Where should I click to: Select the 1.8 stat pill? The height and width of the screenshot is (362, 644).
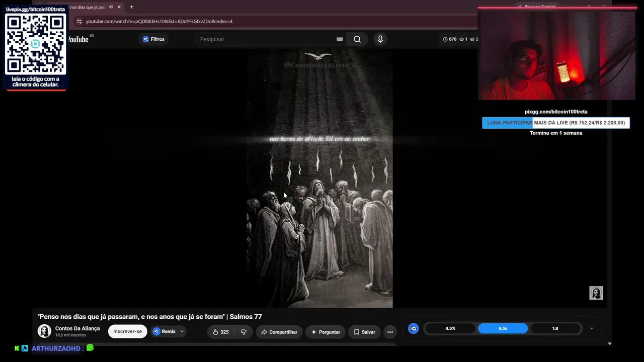[555, 328]
